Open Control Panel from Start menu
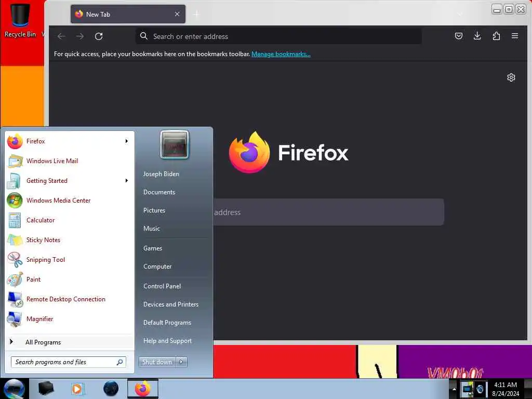This screenshot has height=399, width=532. pos(162,286)
